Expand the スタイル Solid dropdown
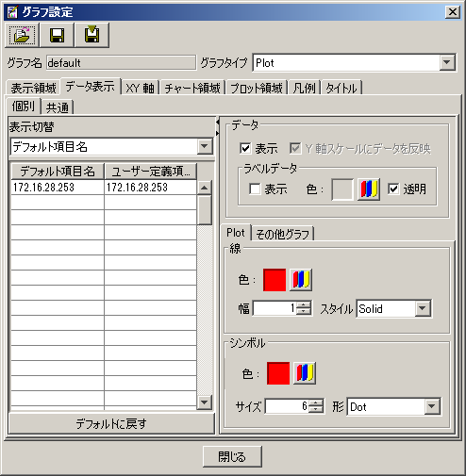This screenshot has height=476, width=466. (x=423, y=308)
